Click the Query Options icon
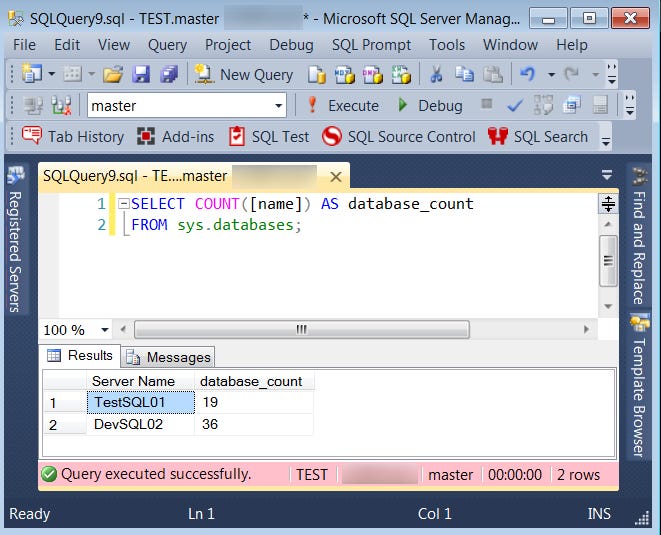Screen dimensions: 661x535 tap(571, 105)
